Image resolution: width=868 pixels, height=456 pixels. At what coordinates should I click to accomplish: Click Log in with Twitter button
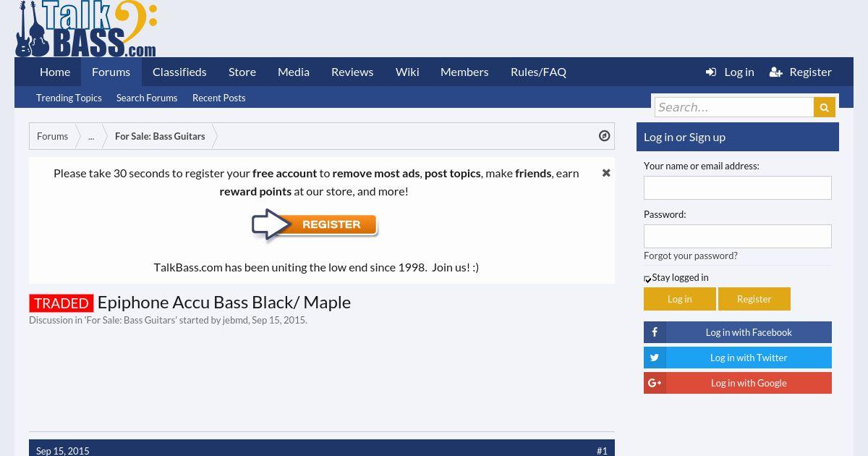[x=738, y=358]
